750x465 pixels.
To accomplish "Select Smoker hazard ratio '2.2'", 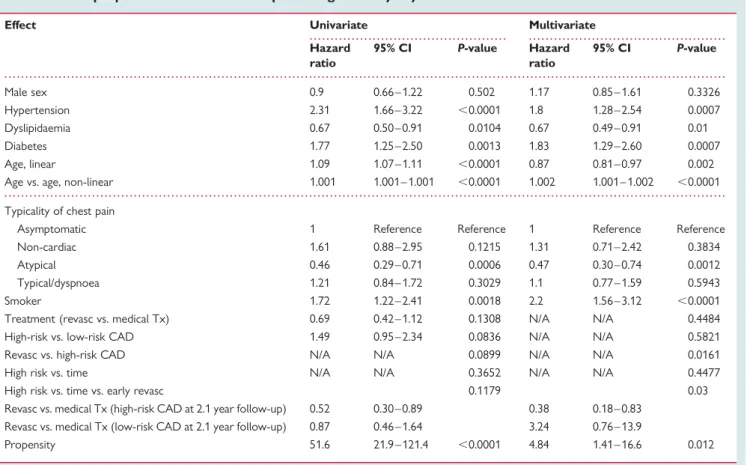I will tap(536, 301).
